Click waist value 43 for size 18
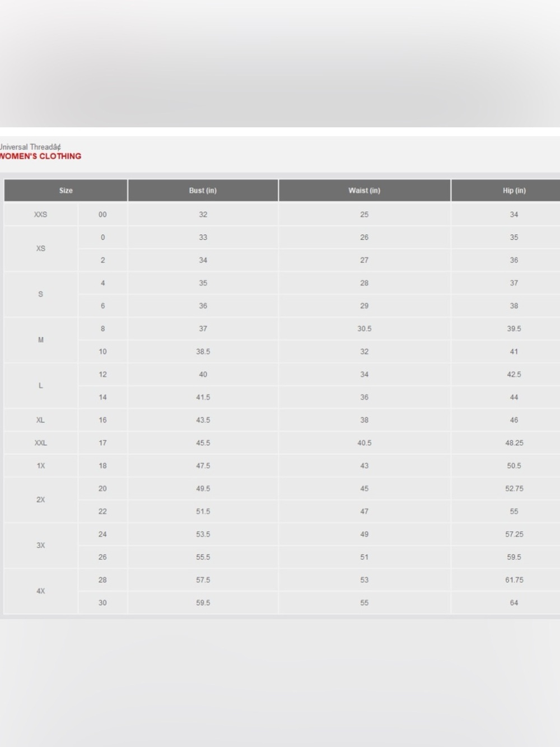The height and width of the screenshot is (747, 560). 364,466
